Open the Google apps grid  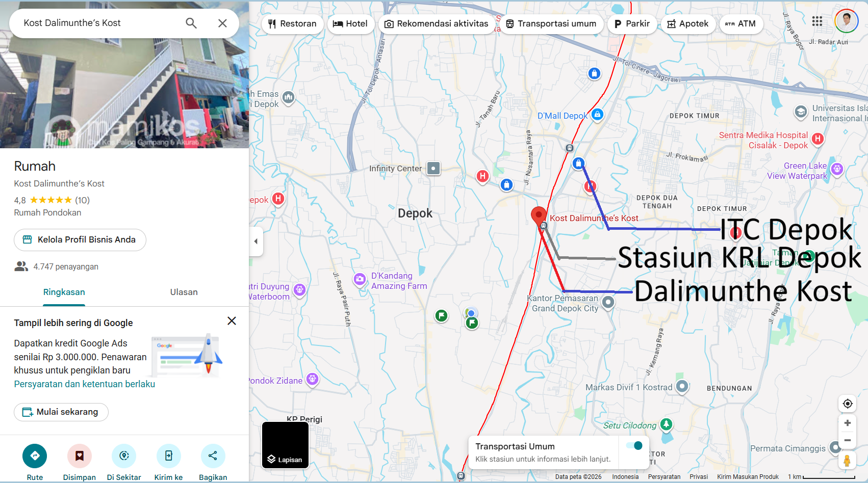(x=817, y=21)
